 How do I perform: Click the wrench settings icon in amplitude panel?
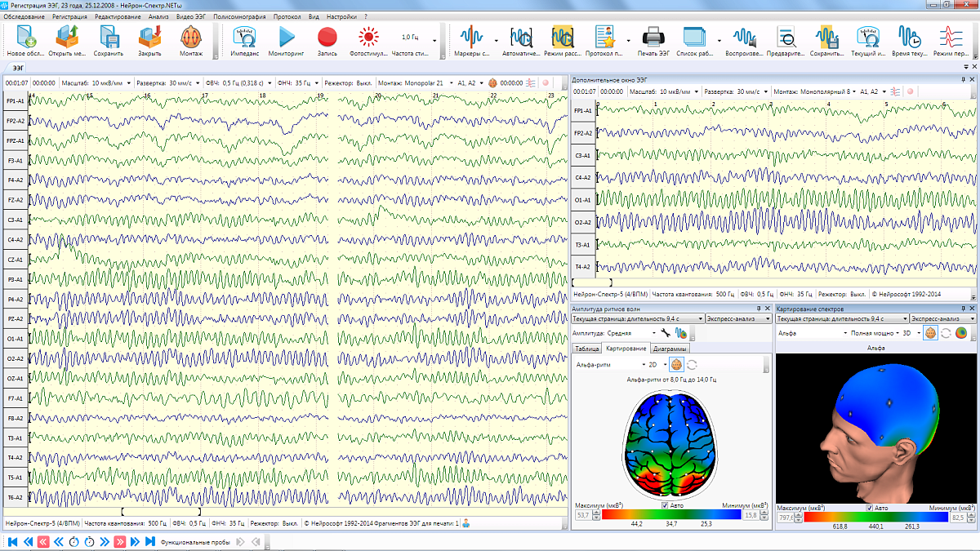click(x=666, y=333)
